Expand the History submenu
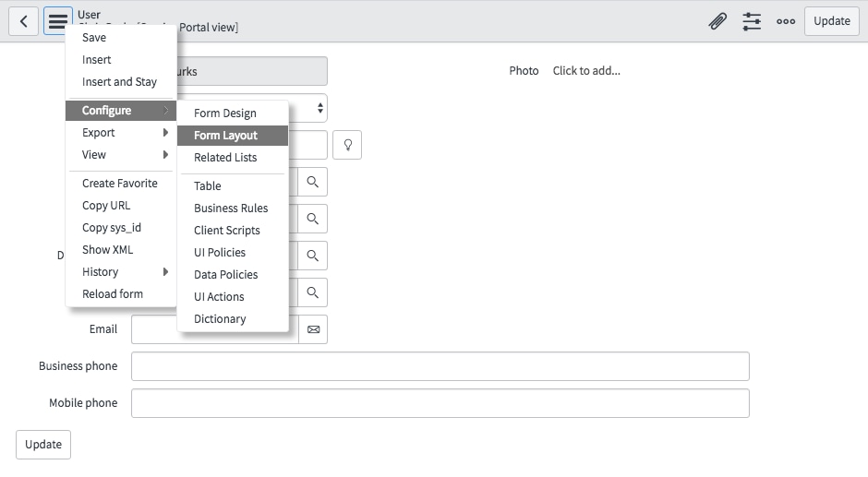Screen dimensions: 868x477 [x=121, y=271]
